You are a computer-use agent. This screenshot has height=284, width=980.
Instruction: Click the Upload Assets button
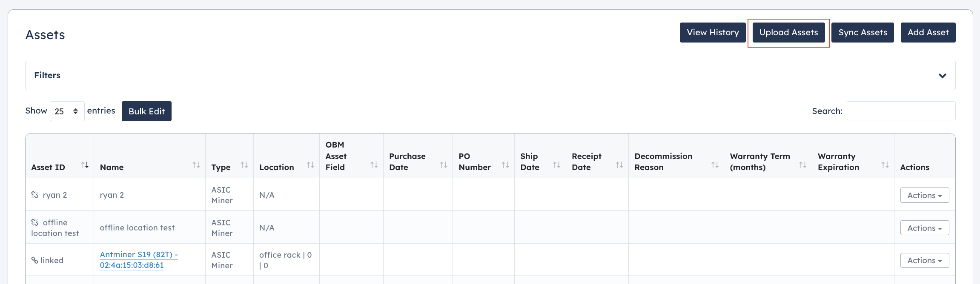click(x=788, y=32)
